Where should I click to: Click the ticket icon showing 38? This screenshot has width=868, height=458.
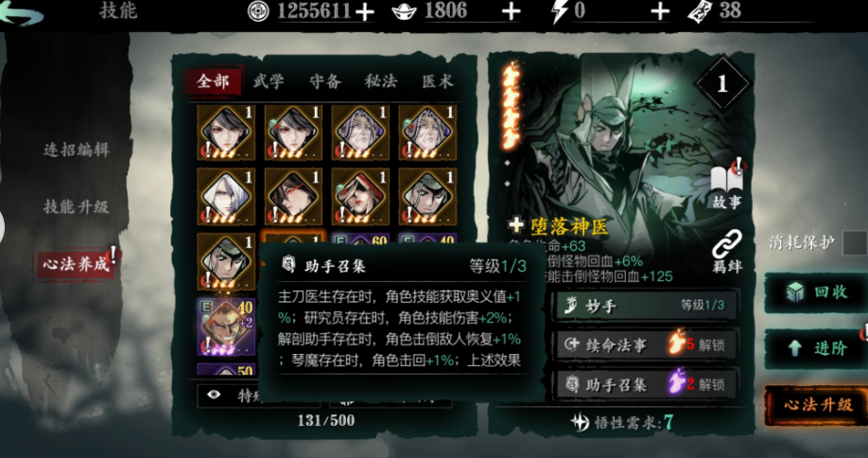click(699, 11)
